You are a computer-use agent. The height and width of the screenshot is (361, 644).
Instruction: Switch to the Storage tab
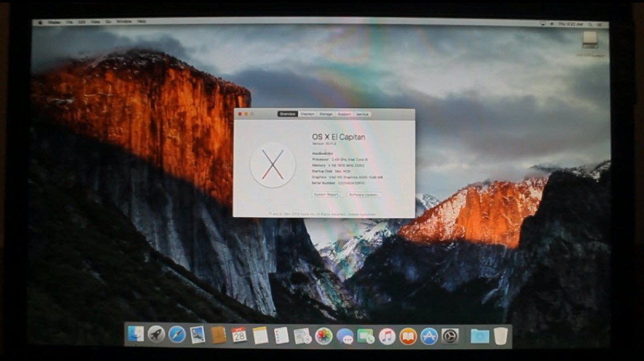[326, 114]
